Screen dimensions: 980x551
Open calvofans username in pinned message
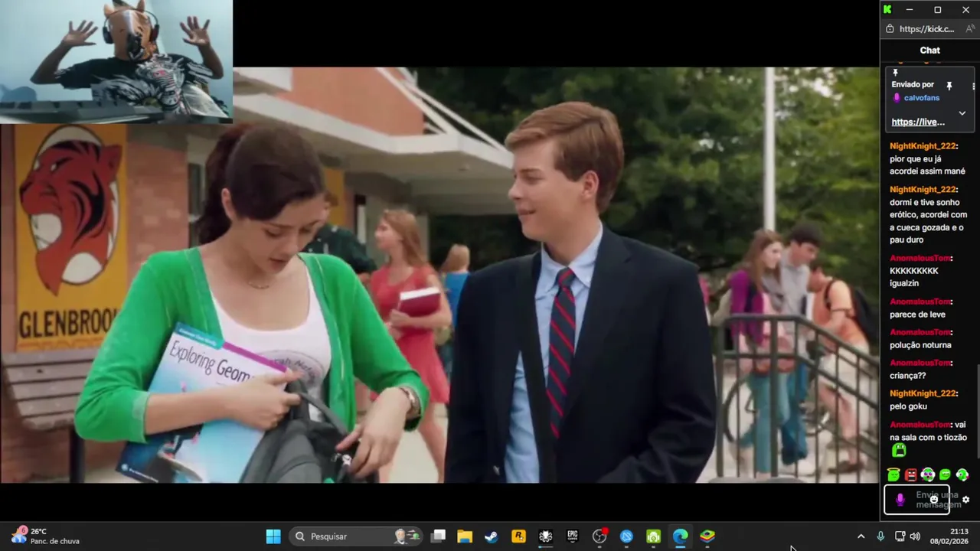pyautogui.click(x=921, y=98)
